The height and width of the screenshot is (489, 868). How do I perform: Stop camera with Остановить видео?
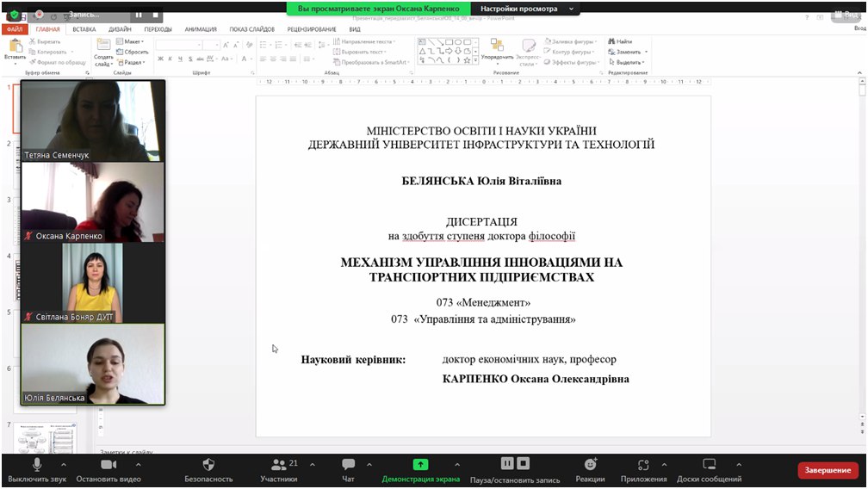tap(108, 471)
